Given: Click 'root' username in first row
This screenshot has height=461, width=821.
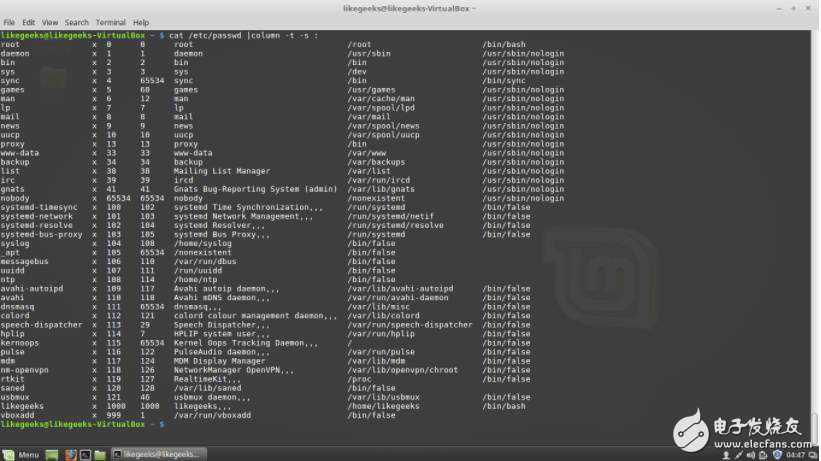Looking at the screenshot, I should pos(10,45).
